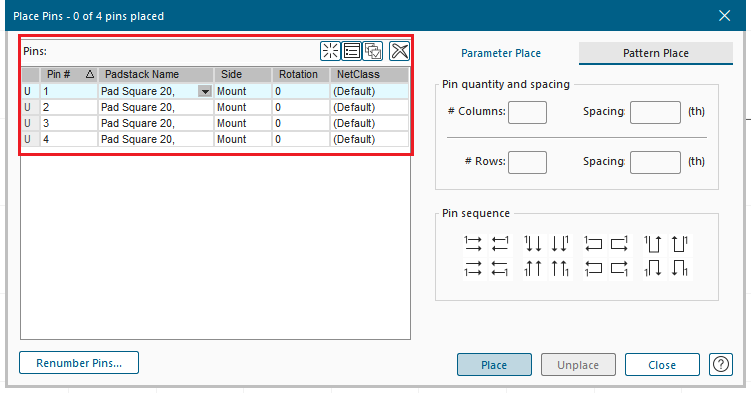Select pin number 4 cell
Image resolution: width=751 pixels, height=393 pixels.
(69, 139)
